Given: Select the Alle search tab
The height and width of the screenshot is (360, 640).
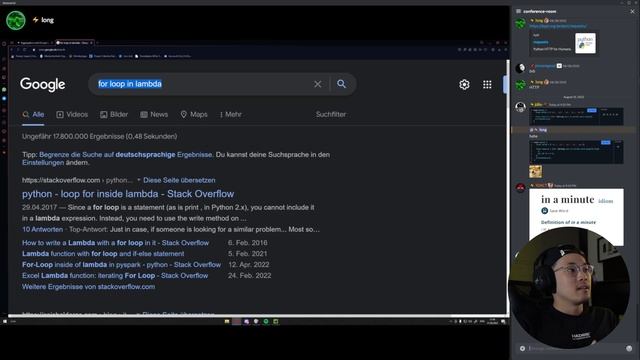Looking at the screenshot, I should coord(33,115).
